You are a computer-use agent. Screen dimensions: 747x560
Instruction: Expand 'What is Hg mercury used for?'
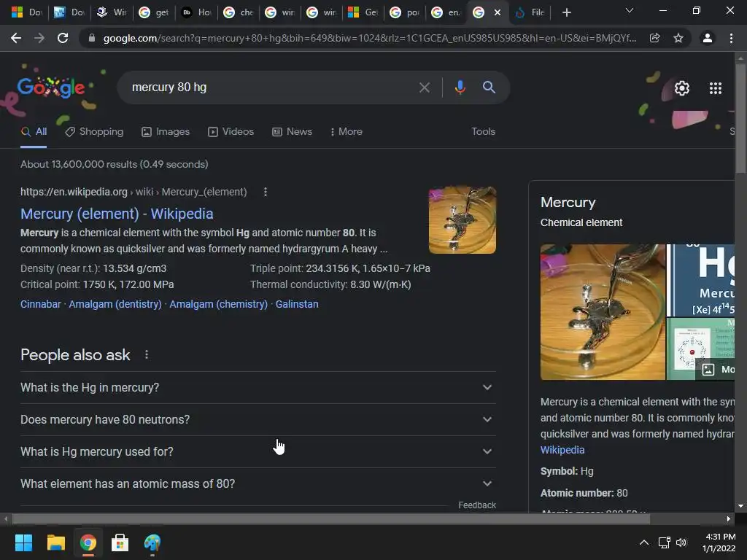coord(258,451)
